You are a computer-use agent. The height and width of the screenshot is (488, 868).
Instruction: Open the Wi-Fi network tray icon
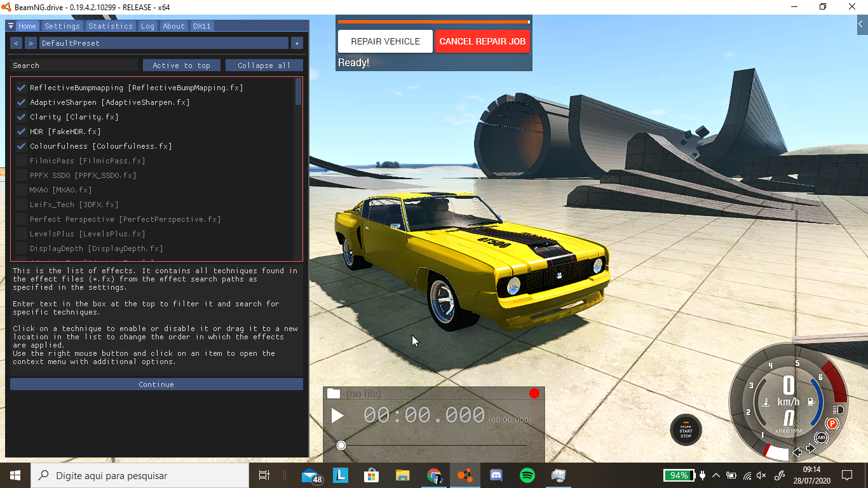point(747,475)
